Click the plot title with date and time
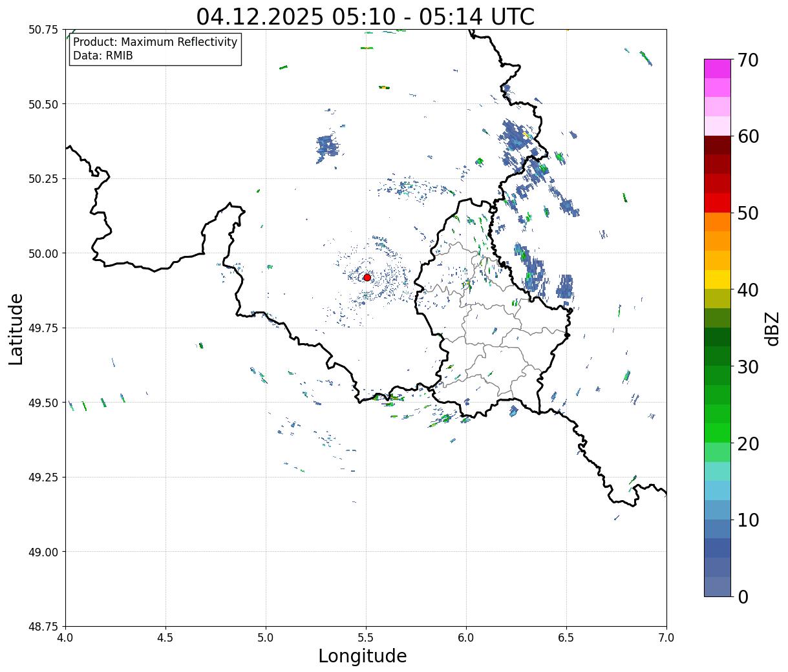Viewport: 788px width, 672px height. pyautogui.click(x=365, y=16)
